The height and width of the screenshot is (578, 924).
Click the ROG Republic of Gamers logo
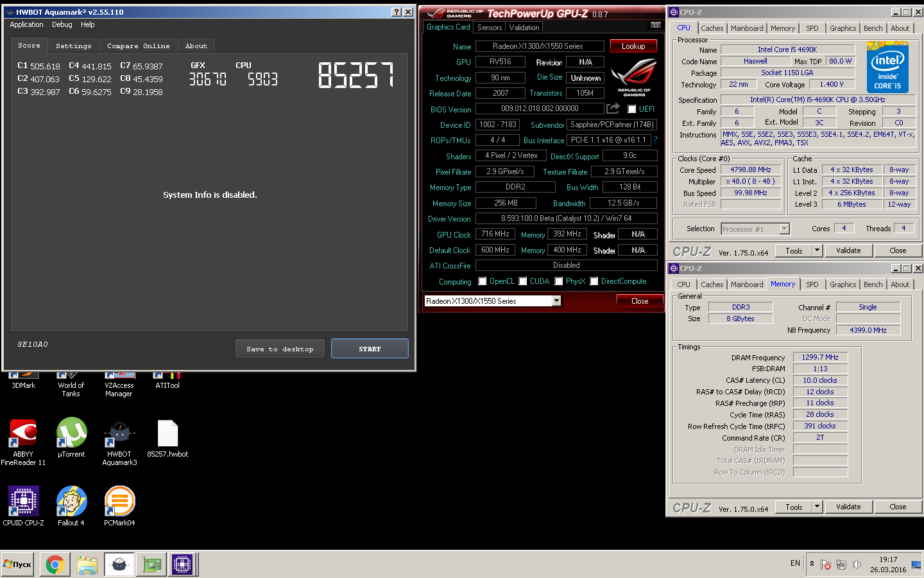[634, 78]
